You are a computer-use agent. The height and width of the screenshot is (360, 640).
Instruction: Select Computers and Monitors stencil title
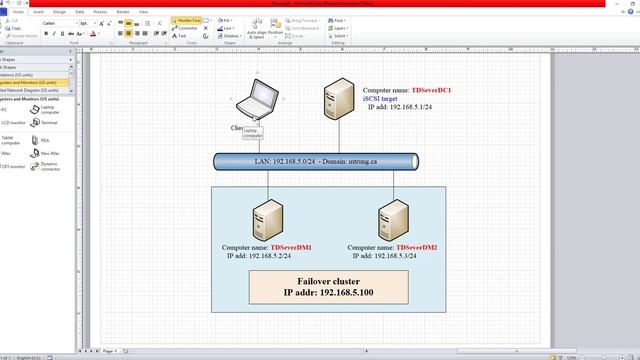34,82
